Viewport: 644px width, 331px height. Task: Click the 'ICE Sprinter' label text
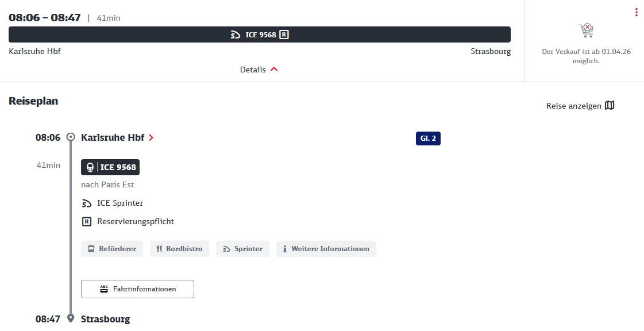tap(120, 203)
